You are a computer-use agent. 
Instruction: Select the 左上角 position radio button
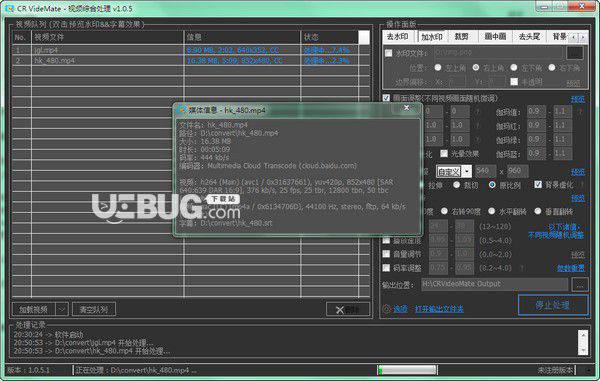(438, 68)
